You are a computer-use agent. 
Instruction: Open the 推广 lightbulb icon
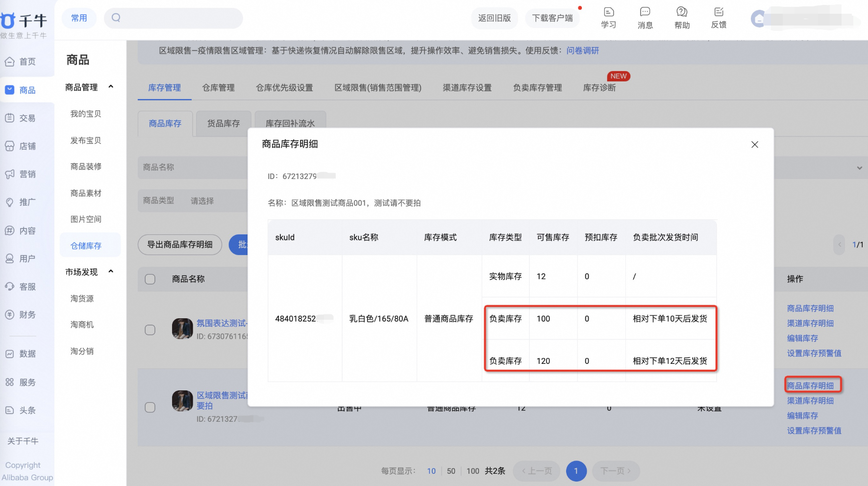10,202
